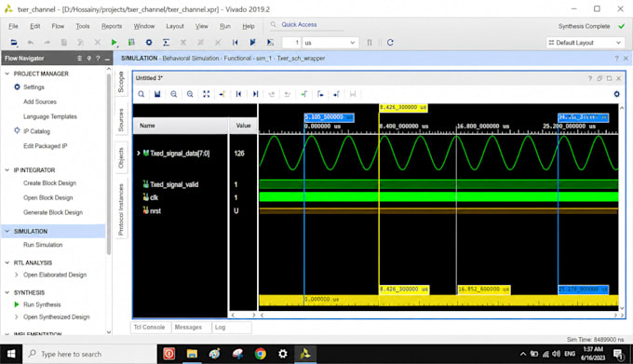Open waveform settings gear at right
The width and height of the screenshot is (633, 364).
pos(617,94)
